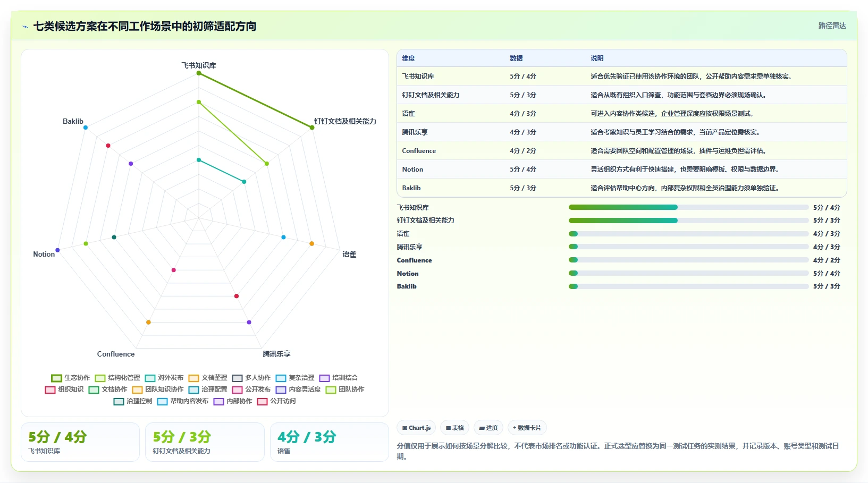Select the 钉钉文档及相关能力 table cell
Screen dimensions: 868x483
(431, 95)
